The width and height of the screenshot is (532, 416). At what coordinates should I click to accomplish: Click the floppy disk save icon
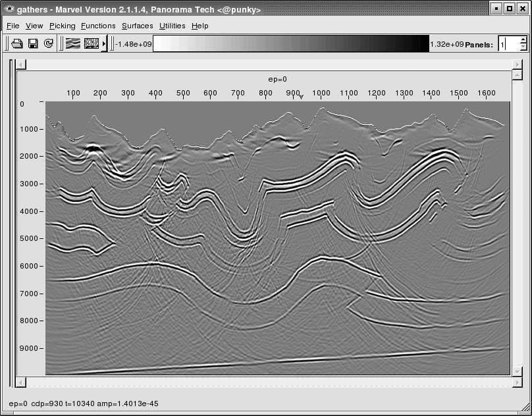(x=33, y=43)
